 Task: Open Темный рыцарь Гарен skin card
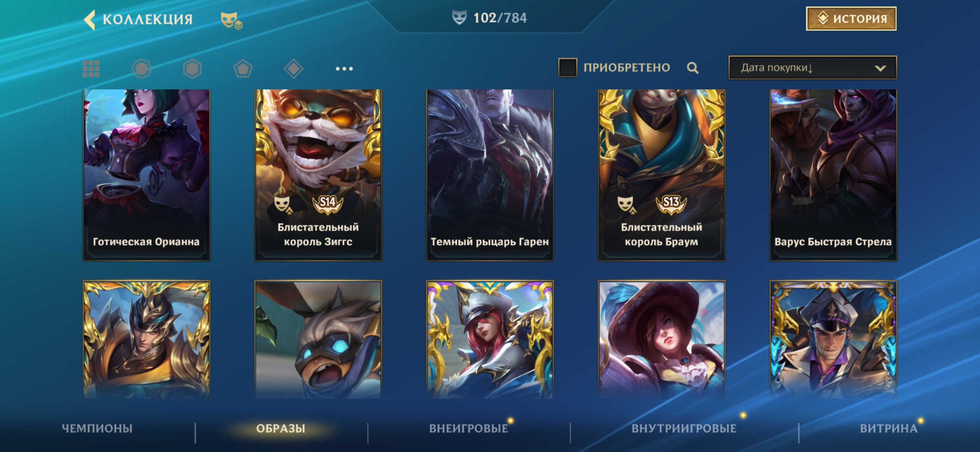(x=490, y=175)
